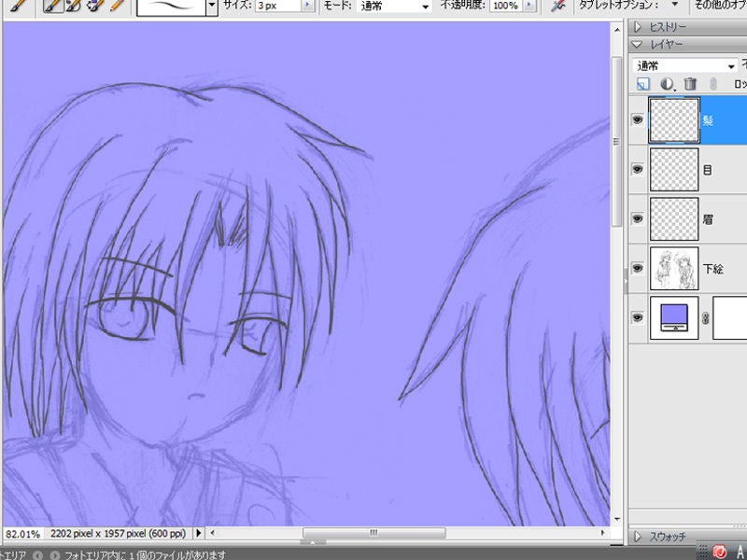Click the その他のオプション button
Viewport: 747px width, 560px height.
(x=720, y=6)
